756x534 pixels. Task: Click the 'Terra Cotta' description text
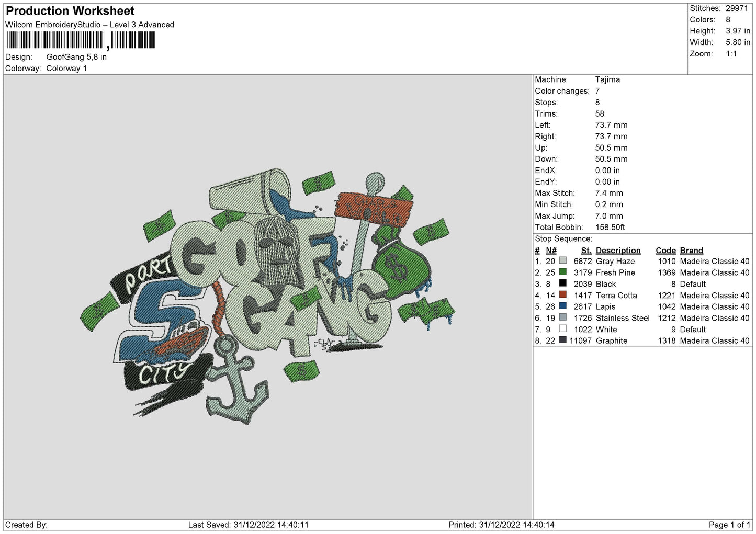point(616,296)
